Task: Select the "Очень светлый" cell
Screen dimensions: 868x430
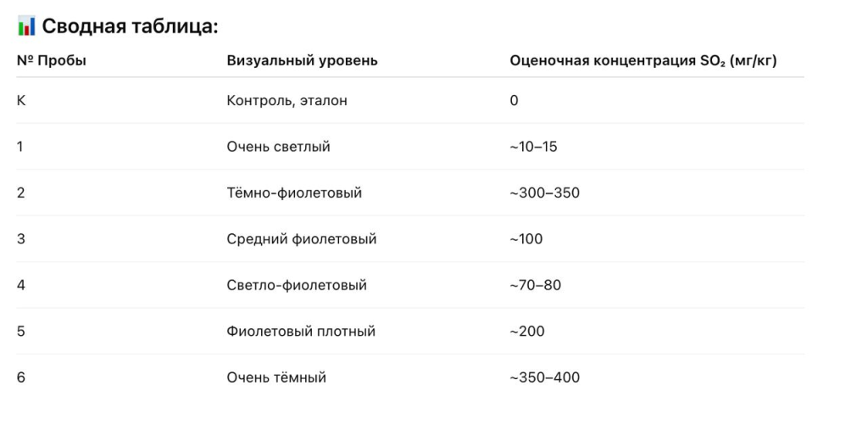Action: pos(278,147)
